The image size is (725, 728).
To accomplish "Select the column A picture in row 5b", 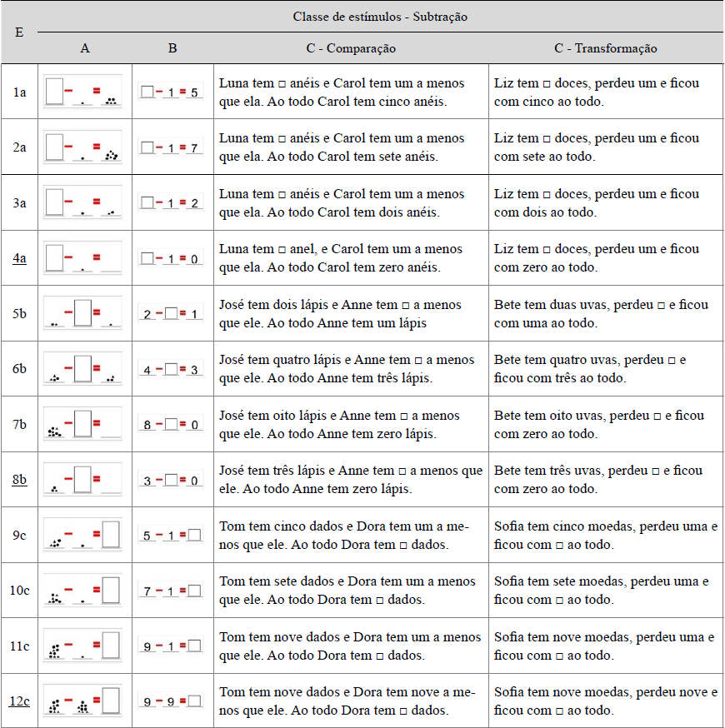I will tap(83, 313).
